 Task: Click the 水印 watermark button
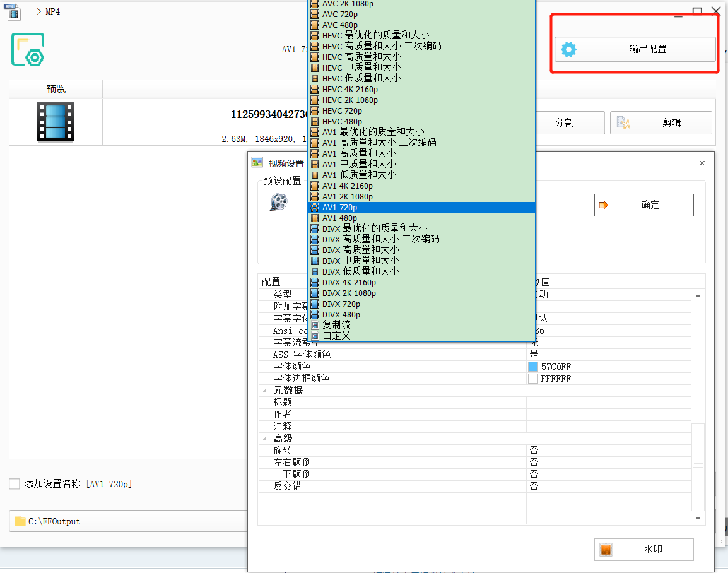pyautogui.click(x=644, y=550)
